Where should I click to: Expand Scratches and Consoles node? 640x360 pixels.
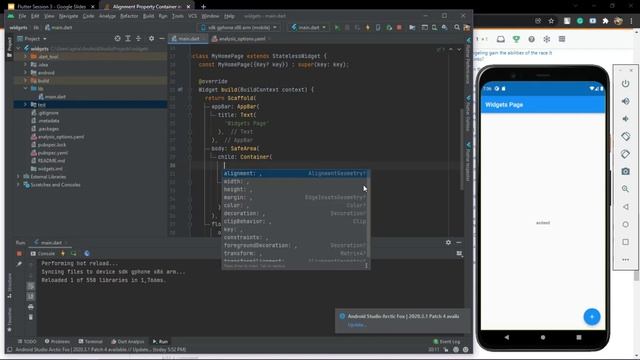(x=18, y=185)
